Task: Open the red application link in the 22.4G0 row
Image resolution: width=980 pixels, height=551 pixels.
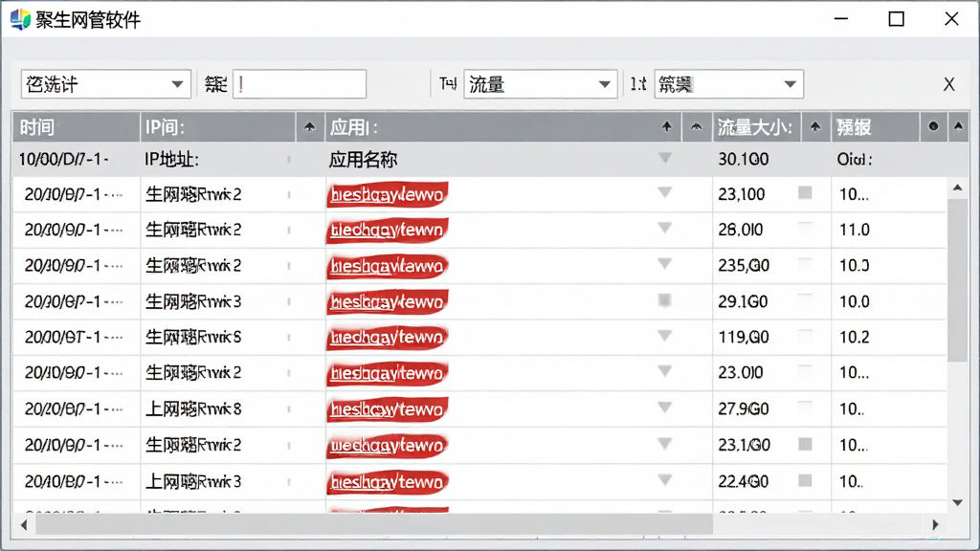Action: click(388, 482)
